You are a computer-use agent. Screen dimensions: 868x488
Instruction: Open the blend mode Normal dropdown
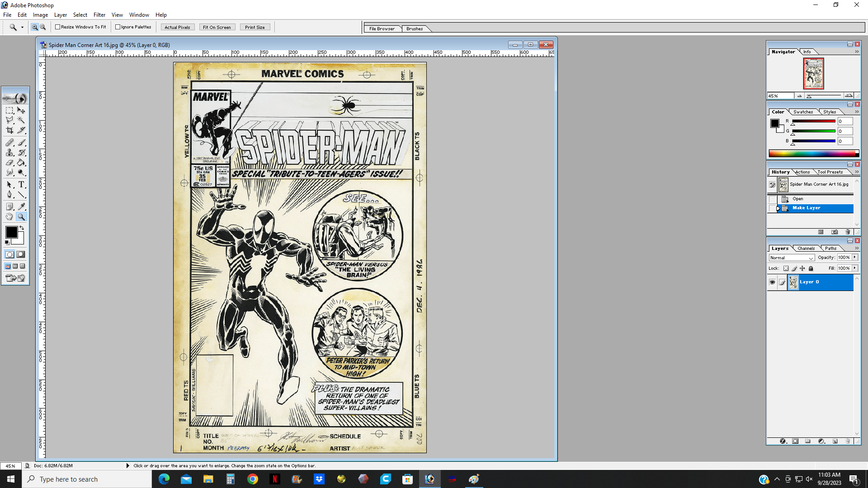(792, 258)
